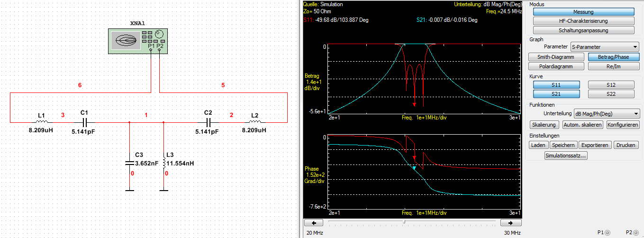Image resolution: width=644 pixels, height=238 pixels.
Task: Click the Laden button
Action: (x=538, y=145)
